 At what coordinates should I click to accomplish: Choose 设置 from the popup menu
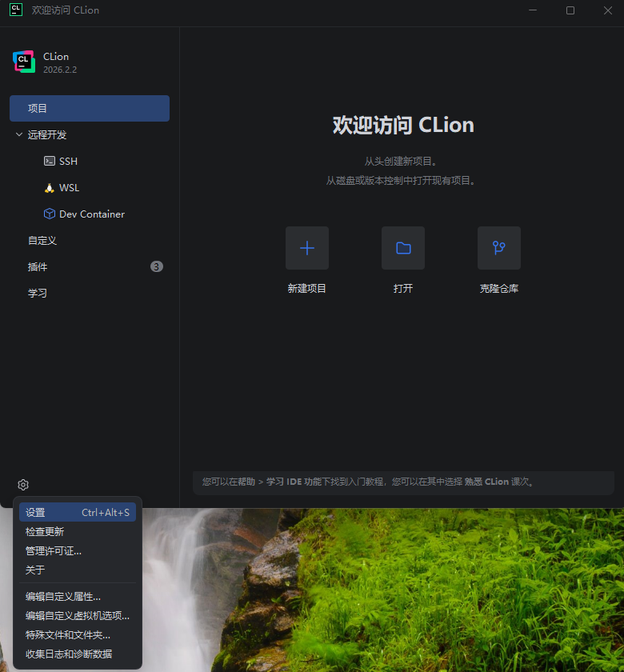click(x=78, y=513)
